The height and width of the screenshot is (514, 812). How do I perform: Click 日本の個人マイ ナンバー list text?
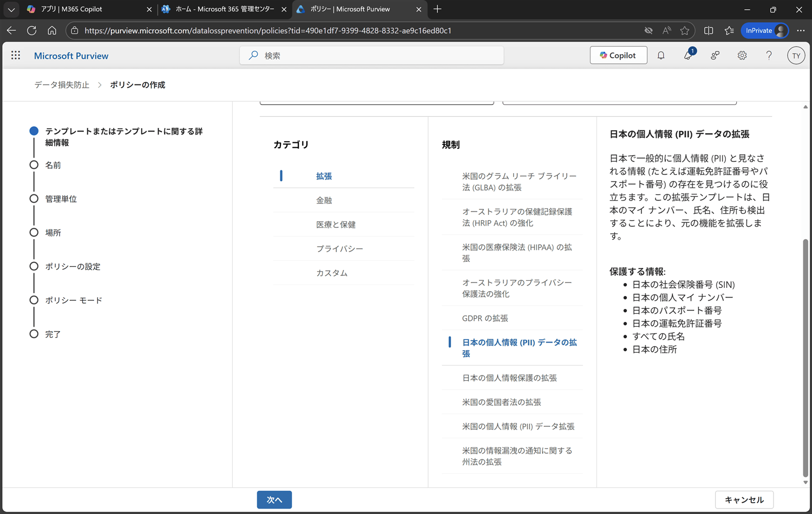coord(683,298)
